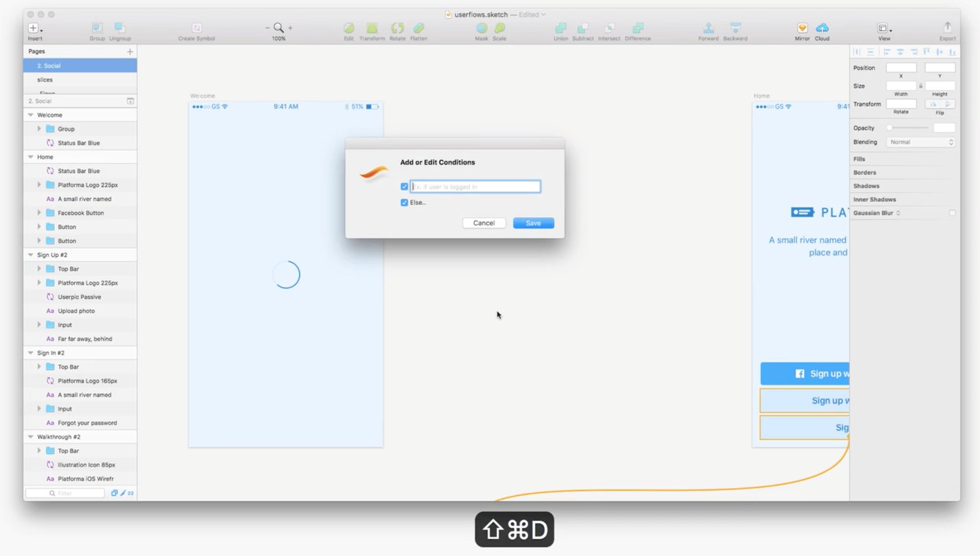Screen dimensions: 980x556
Task: Click the Rotate tool icon
Action: (x=397, y=28)
